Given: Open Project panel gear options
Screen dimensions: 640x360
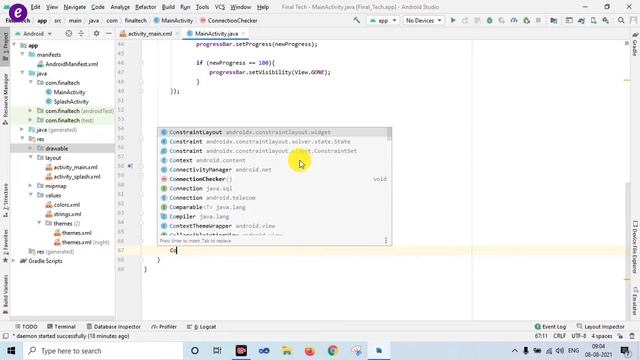Looking at the screenshot, I should (96, 33).
